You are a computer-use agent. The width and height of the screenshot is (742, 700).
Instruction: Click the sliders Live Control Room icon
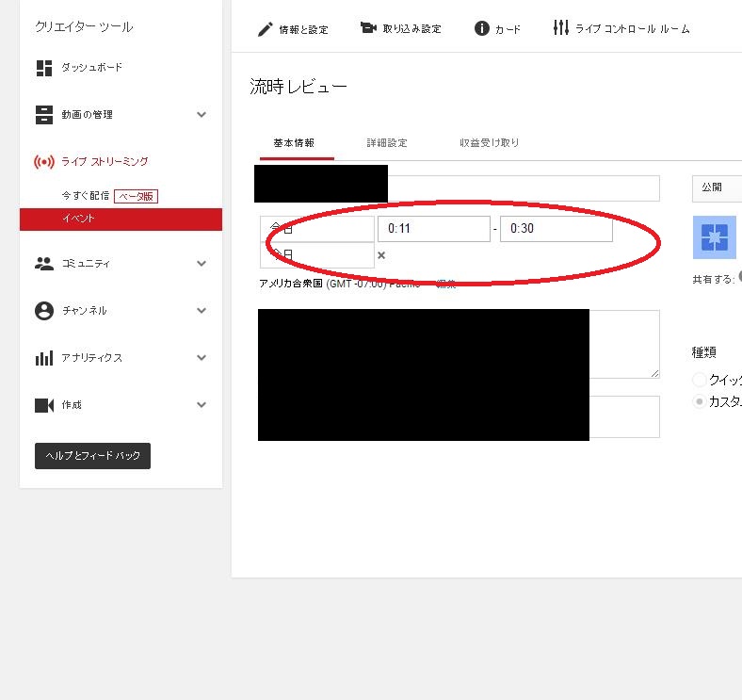tap(561, 27)
